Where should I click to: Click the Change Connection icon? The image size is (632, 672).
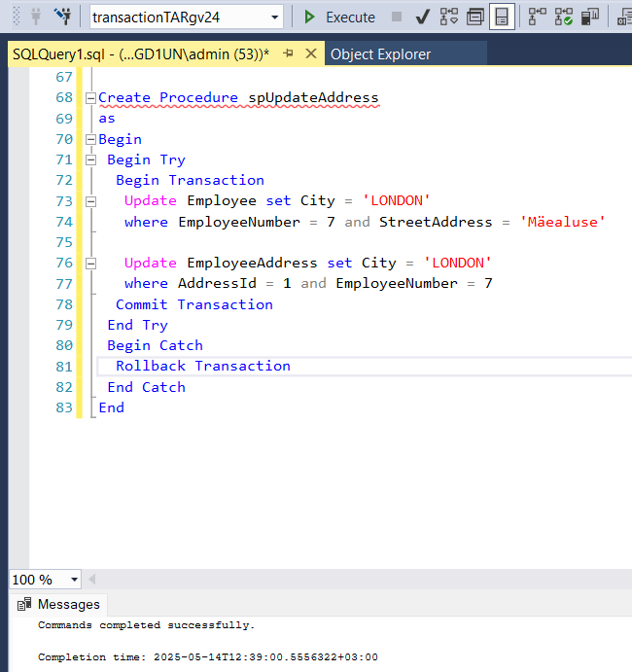[63, 17]
